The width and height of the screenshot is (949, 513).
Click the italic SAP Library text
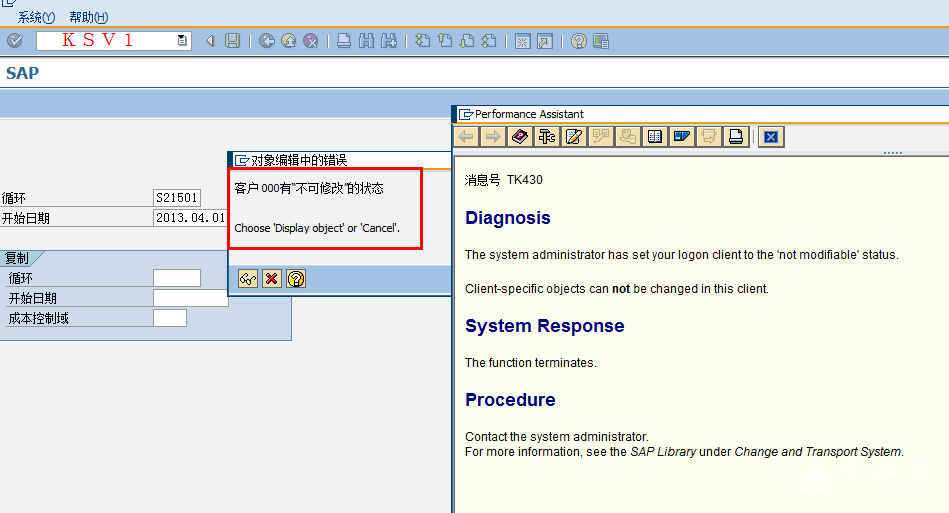(x=663, y=452)
